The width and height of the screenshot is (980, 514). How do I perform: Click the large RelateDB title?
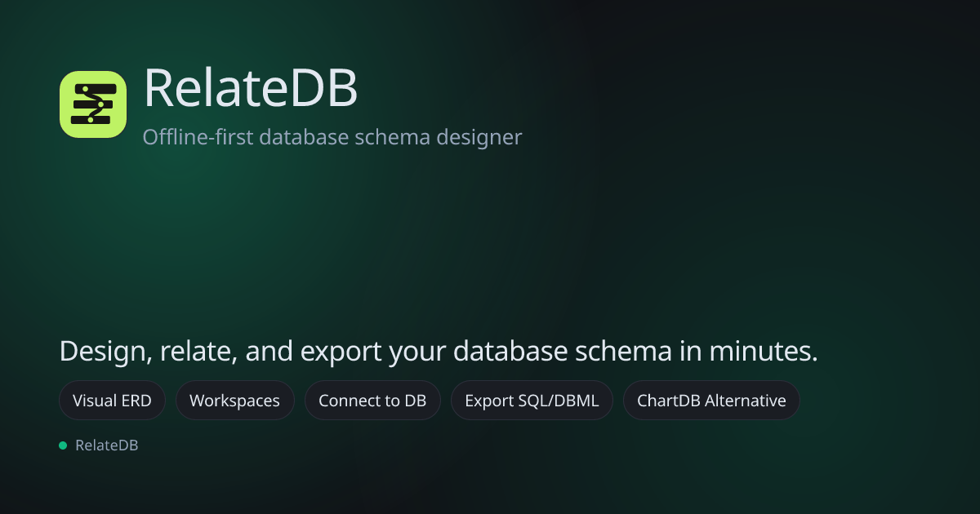tap(251, 88)
